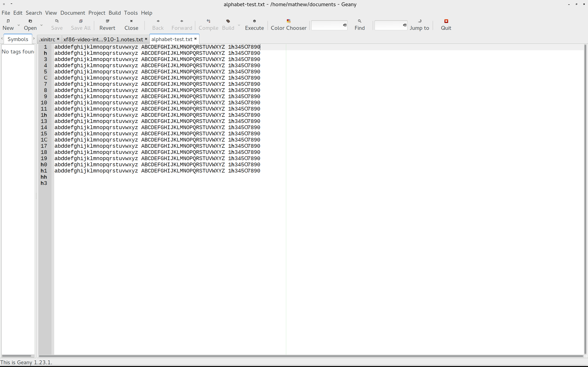Click the horizontal scrollbar of the editor
Image resolution: width=588 pixels, height=367 pixels.
[x=311, y=356]
